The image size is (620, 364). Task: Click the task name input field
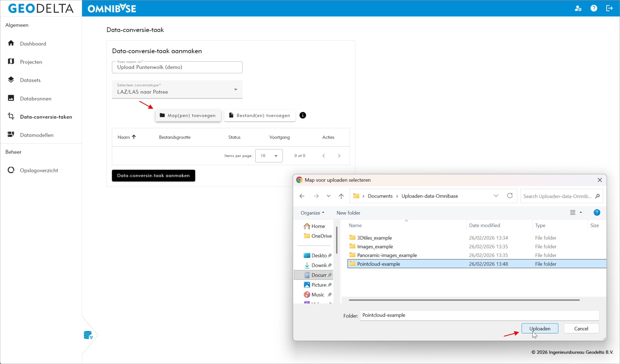click(x=177, y=67)
